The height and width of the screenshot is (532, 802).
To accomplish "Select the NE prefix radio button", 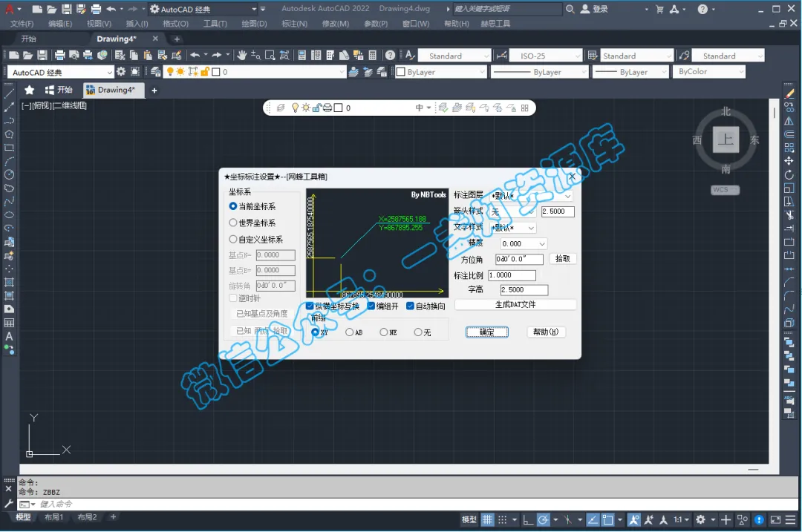I will pos(388,332).
